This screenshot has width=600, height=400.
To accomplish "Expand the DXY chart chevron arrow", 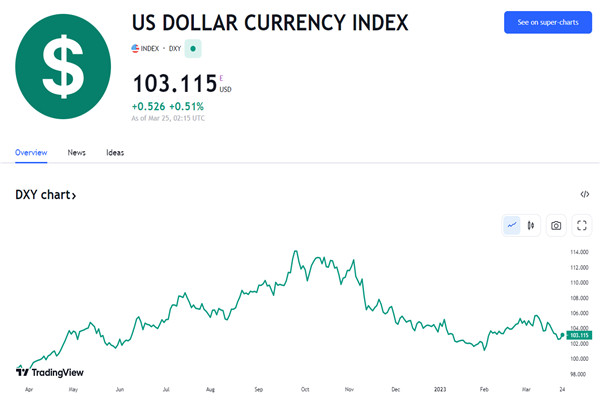I will pos(74,196).
